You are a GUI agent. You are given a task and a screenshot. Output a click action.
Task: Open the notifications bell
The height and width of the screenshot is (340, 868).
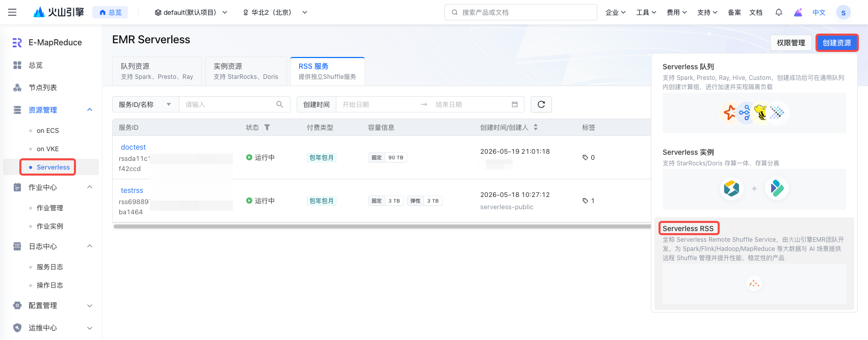click(x=779, y=12)
